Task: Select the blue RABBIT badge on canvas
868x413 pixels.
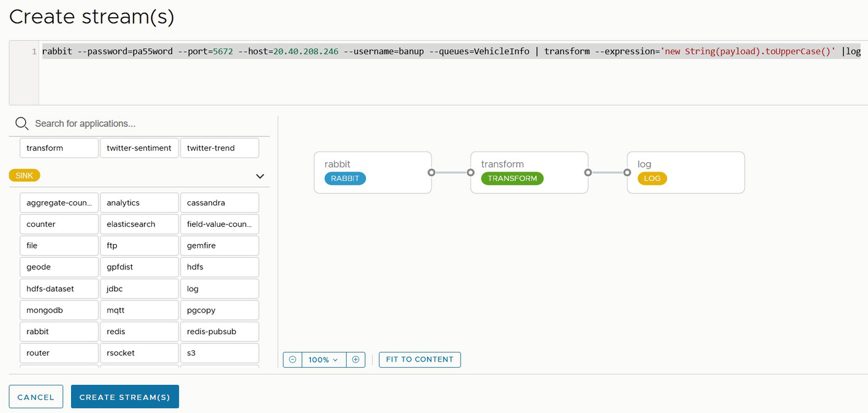Action: click(x=345, y=179)
